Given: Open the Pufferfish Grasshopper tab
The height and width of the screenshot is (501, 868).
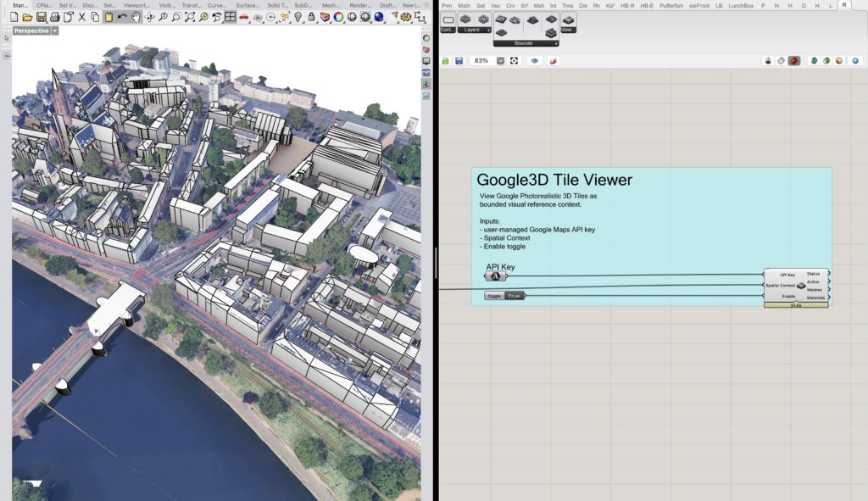Looking at the screenshot, I should pos(671,6).
